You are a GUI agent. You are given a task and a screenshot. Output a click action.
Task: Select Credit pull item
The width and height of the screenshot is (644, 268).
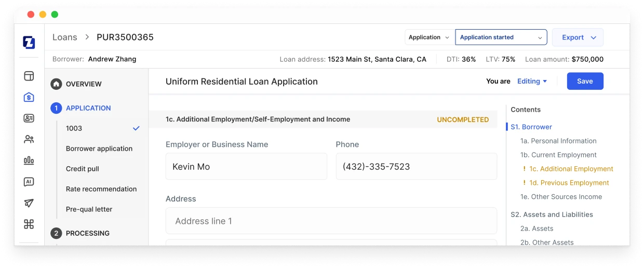[x=83, y=169]
